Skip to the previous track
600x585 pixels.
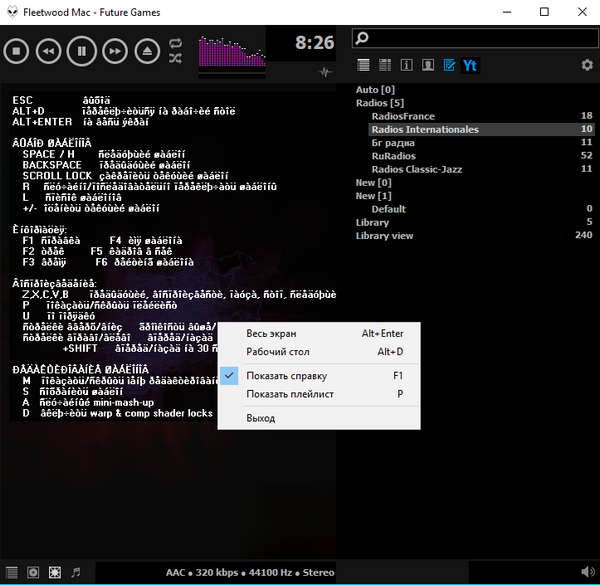tap(48, 50)
